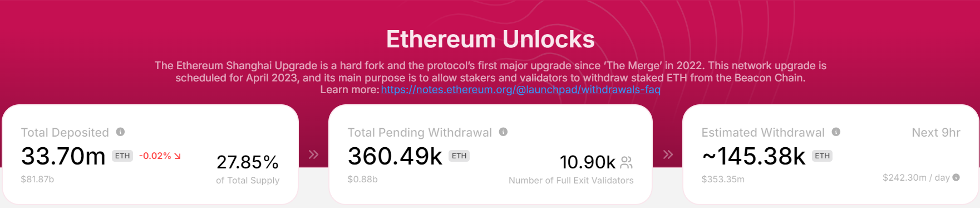Click the Ethereum Unlocks heading
The image size is (980, 208).
490,40
